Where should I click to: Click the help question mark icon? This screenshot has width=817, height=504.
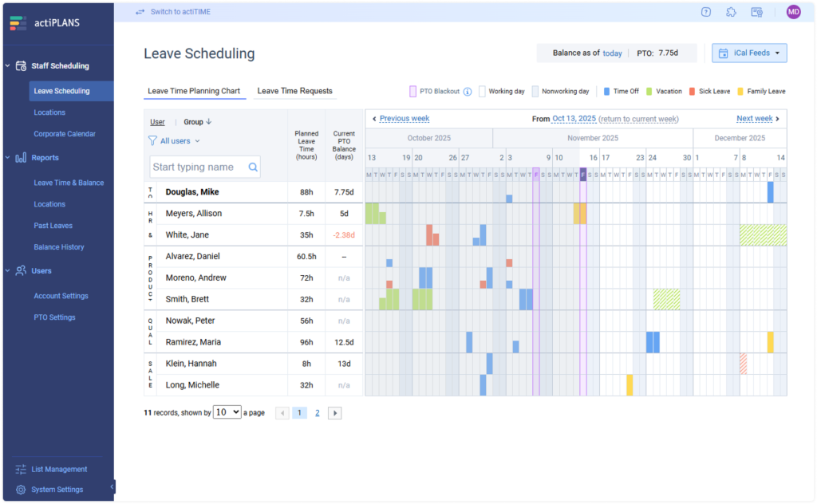pyautogui.click(x=705, y=12)
